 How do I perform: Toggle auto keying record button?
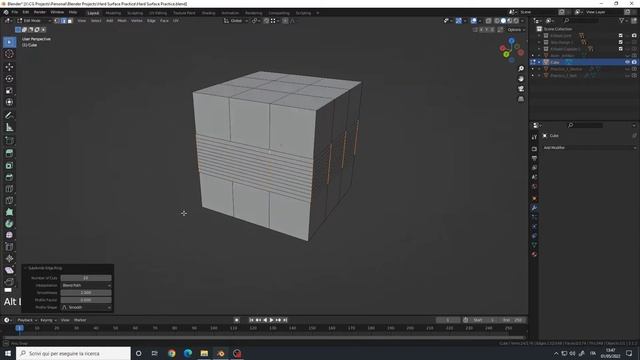point(237,320)
